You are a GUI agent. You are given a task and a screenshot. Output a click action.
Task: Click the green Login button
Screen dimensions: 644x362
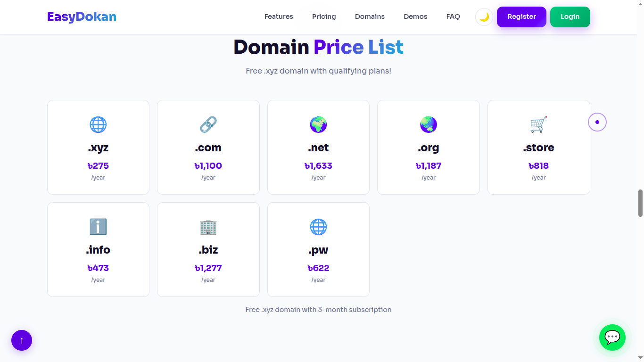point(570,17)
